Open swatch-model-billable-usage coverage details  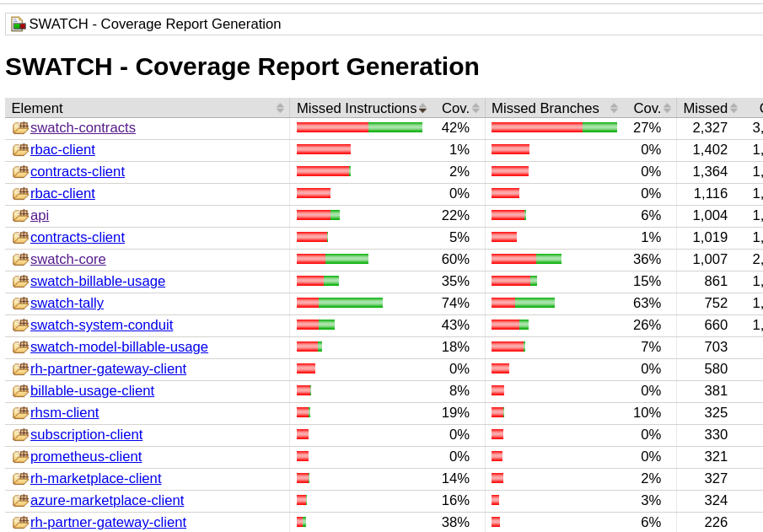[x=119, y=347]
